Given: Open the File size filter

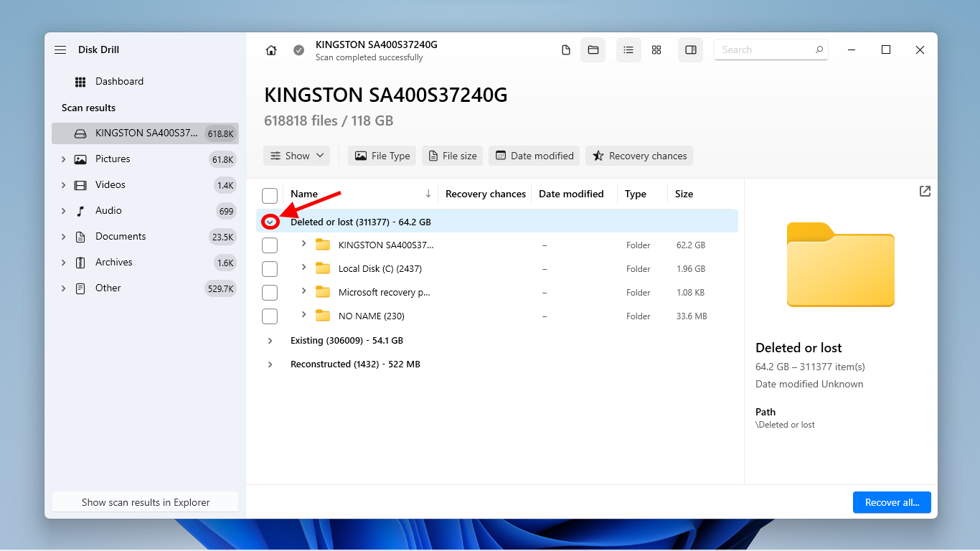Looking at the screenshot, I should (x=452, y=156).
